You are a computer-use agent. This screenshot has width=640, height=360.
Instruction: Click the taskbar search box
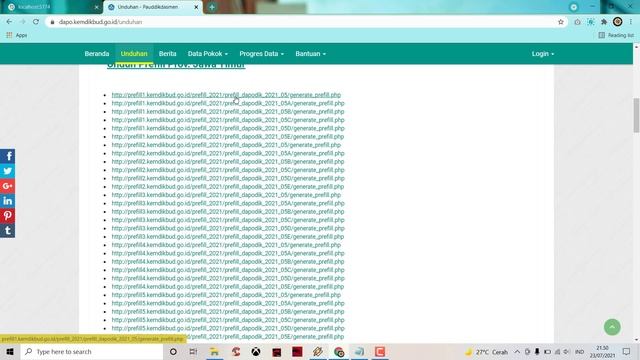(x=92, y=351)
